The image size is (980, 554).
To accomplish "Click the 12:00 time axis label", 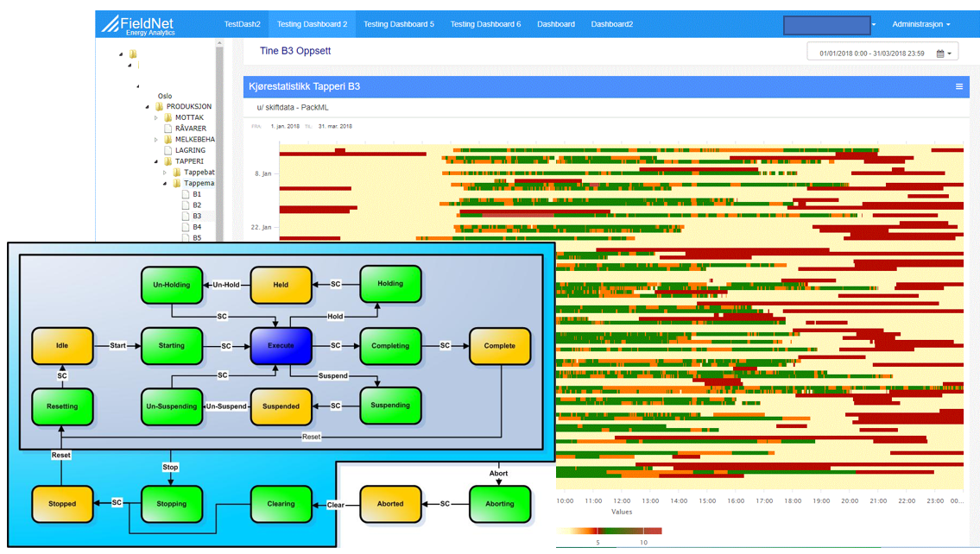I will [622, 500].
